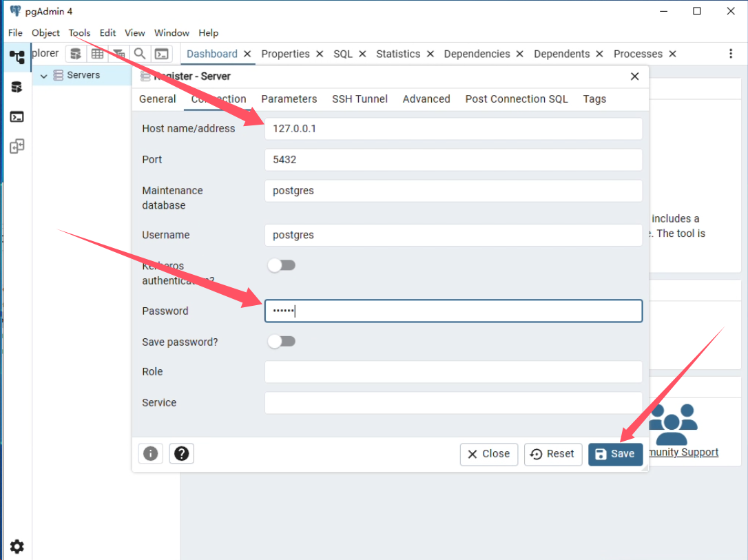Click the pgAdmin elephant logo in title bar
Viewport: 748px width, 560px height.
tap(15, 11)
